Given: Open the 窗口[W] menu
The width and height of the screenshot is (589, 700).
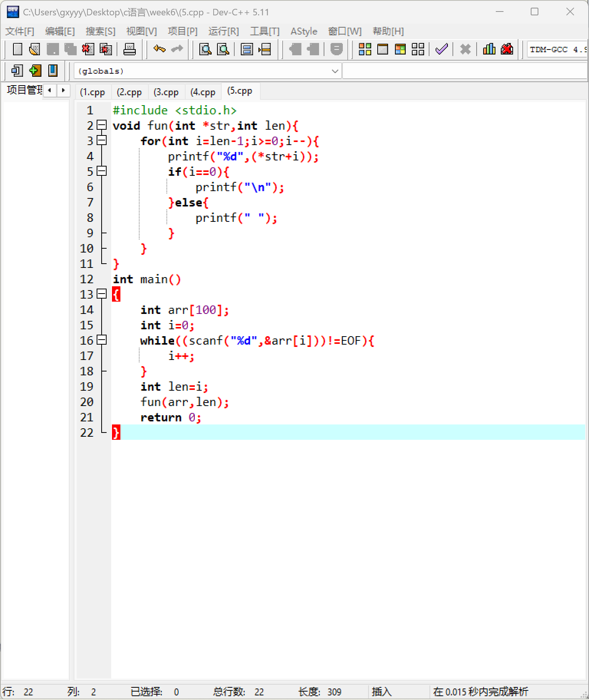Looking at the screenshot, I should [345, 31].
